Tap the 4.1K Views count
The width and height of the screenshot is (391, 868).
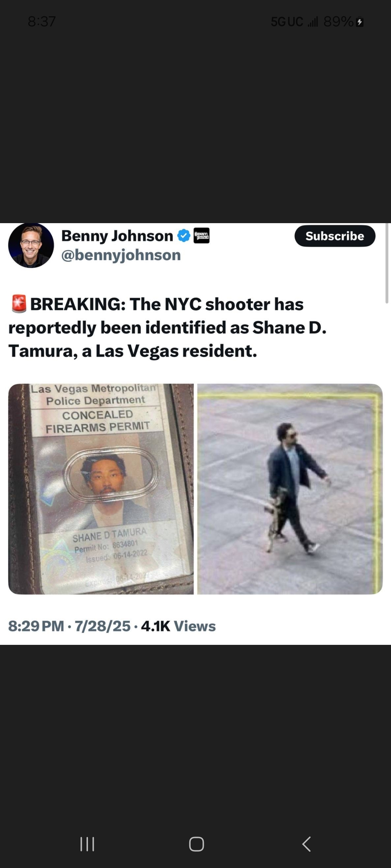point(178,626)
